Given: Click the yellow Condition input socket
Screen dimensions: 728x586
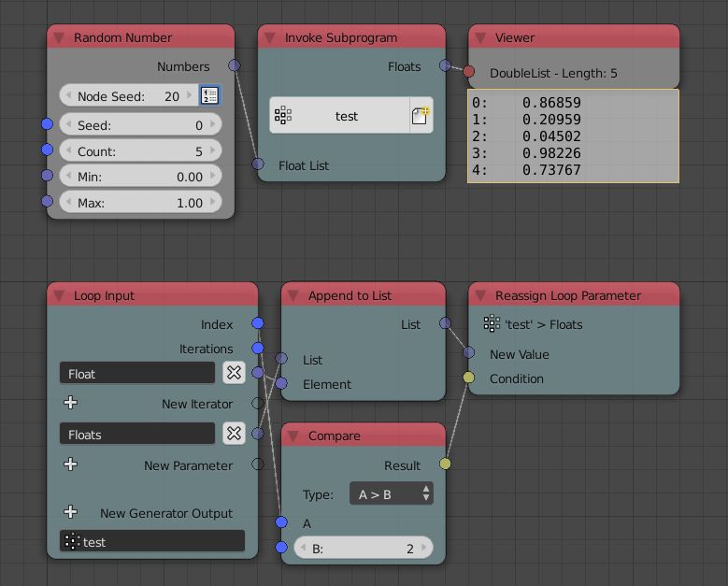Looking at the screenshot, I should coord(468,377).
